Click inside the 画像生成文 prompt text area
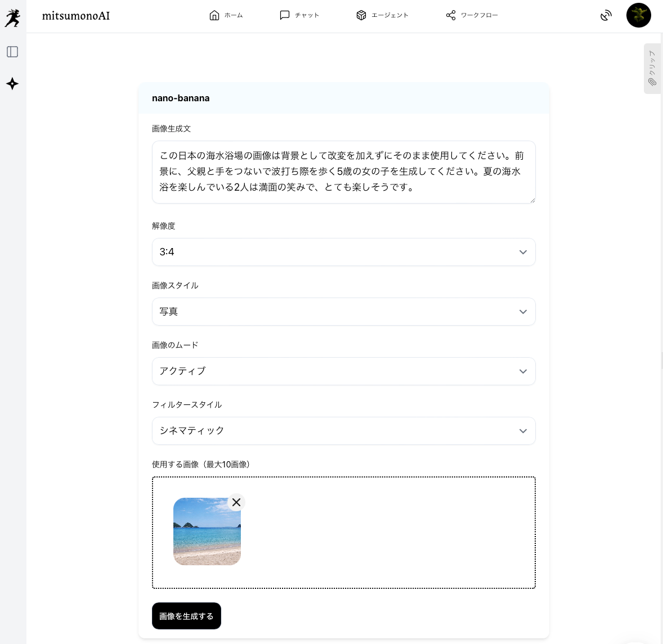The height and width of the screenshot is (644, 663). click(x=343, y=172)
